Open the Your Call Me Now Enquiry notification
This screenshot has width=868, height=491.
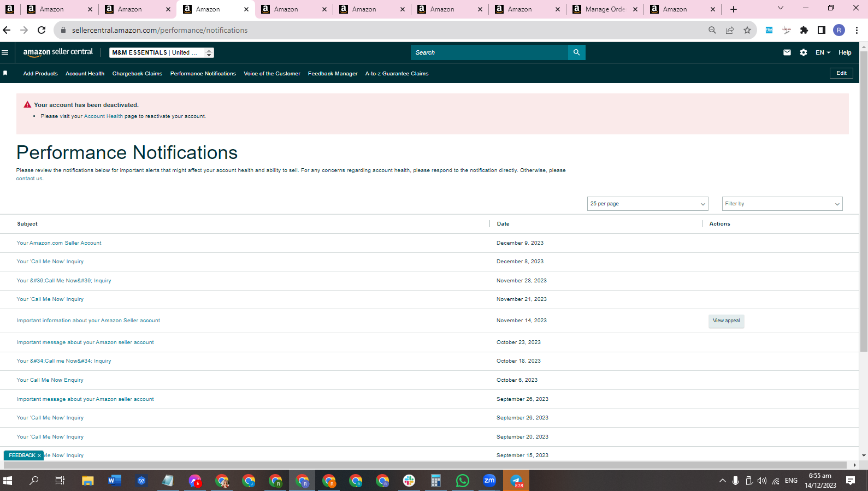pyautogui.click(x=50, y=380)
